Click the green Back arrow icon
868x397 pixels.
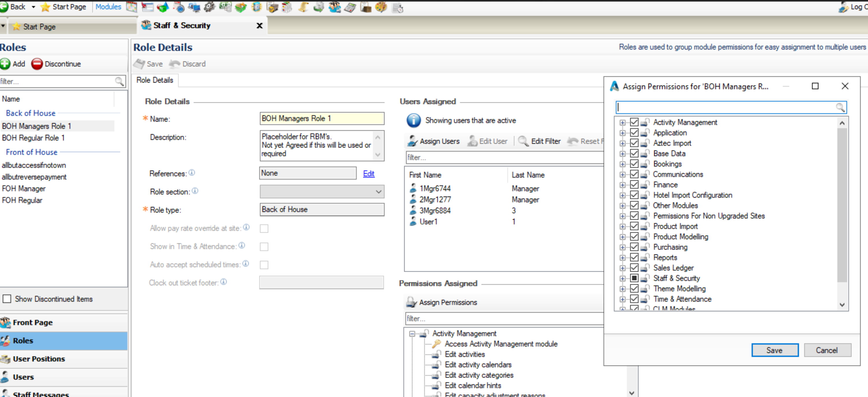point(4,7)
